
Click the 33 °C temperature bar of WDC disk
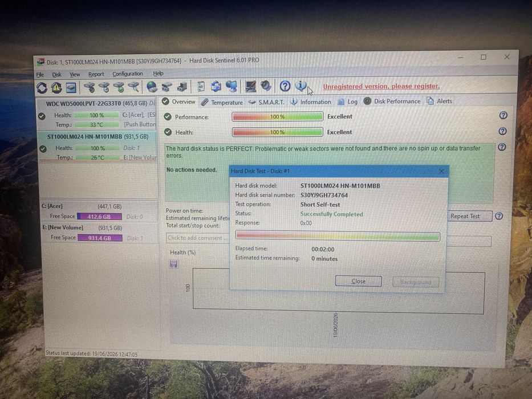[x=97, y=124]
